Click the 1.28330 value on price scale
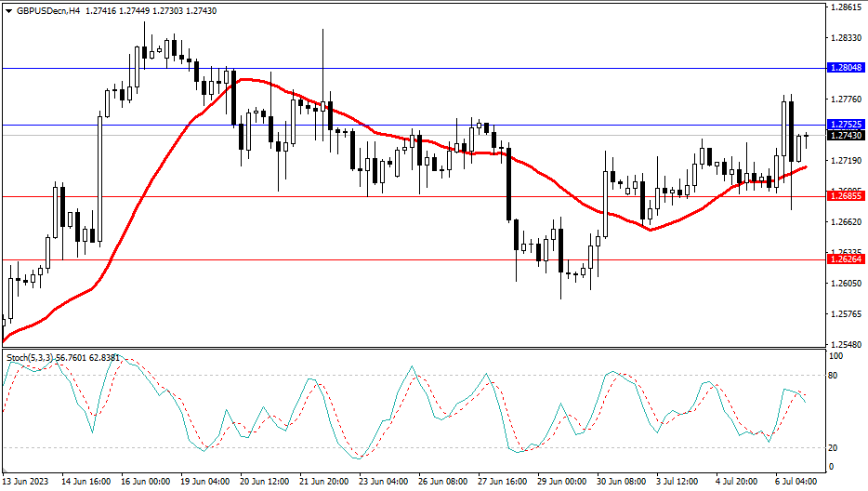Image resolution: width=868 pixels, height=491 pixels. 846,38
